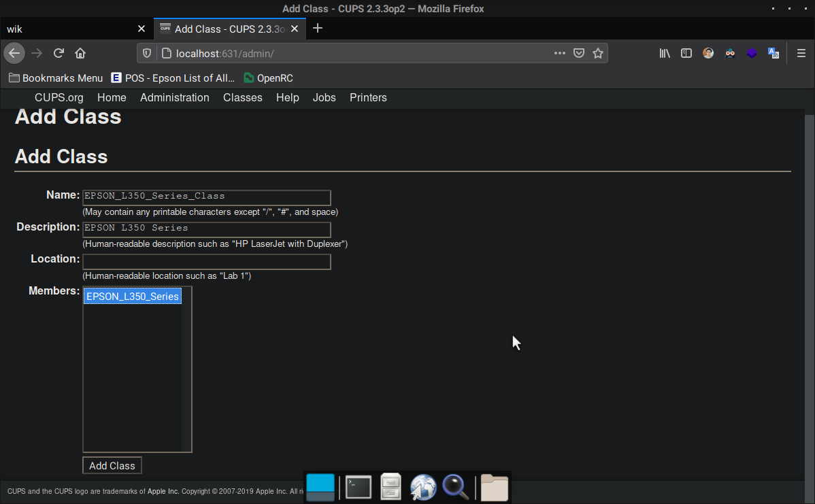
Task: Toggle the sidebar view icon
Action: point(686,53)
